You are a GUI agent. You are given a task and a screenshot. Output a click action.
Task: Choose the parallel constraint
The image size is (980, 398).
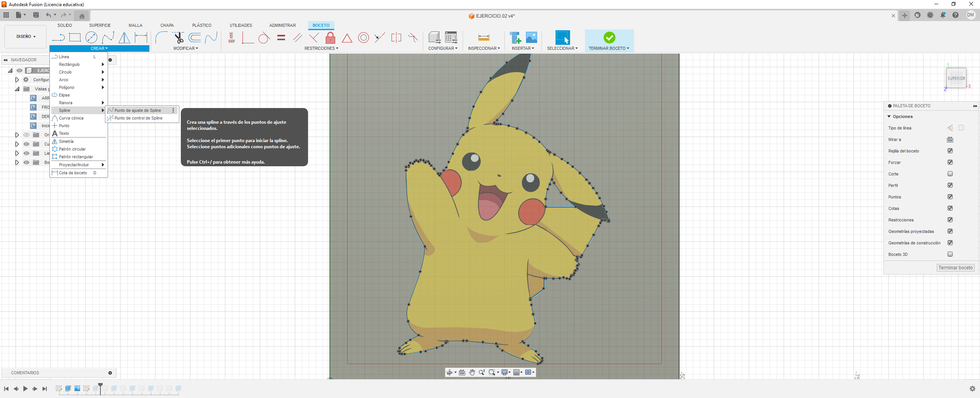tap(297, 38)
